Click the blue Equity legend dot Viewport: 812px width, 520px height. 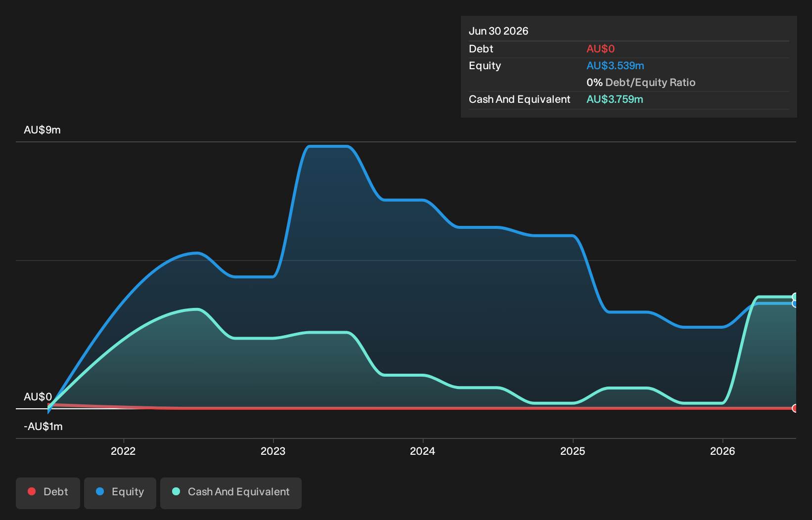(100, 491)
